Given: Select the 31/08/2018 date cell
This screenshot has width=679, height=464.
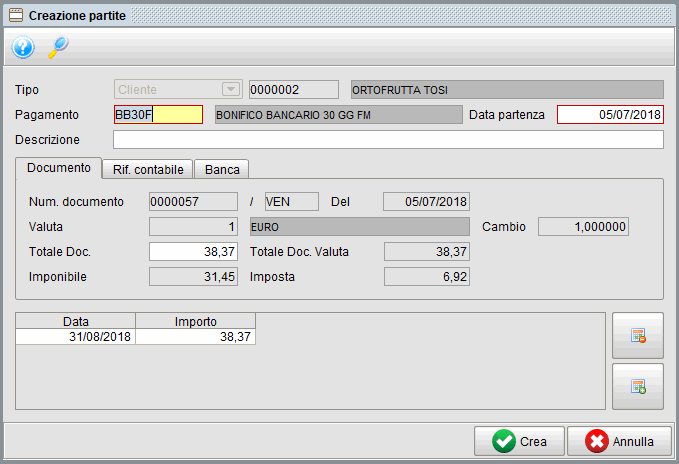Looking at the screenshot, I should point(75,337).
